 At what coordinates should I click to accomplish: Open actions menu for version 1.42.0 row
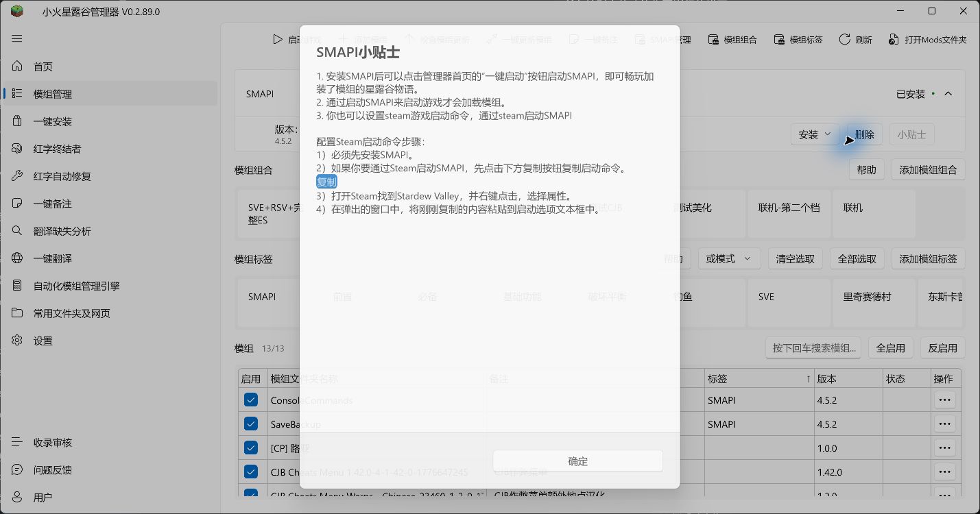[945, 472]
